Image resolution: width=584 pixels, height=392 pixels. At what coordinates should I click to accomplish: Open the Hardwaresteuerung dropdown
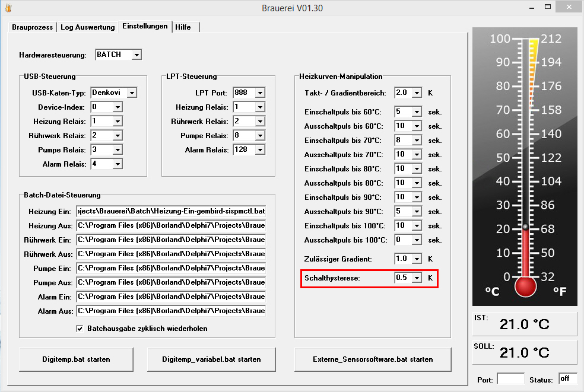point(137,55)
